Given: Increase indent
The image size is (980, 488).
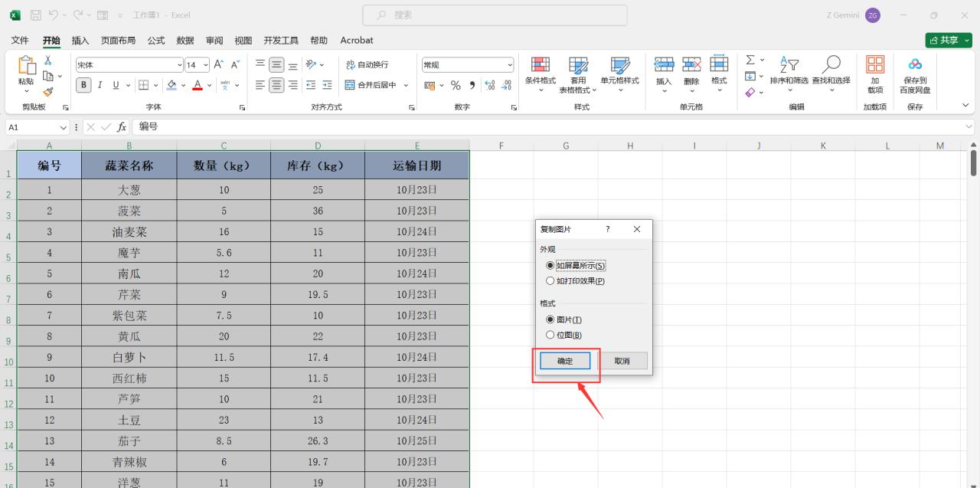Looking at the screenshot, I should (327, 85).
